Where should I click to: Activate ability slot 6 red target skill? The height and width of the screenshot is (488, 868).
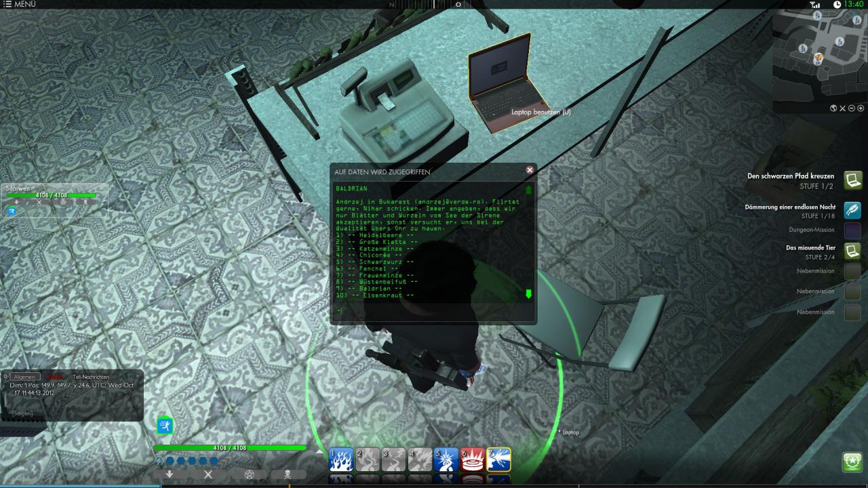pyautogui.click(x=473, y=460)
